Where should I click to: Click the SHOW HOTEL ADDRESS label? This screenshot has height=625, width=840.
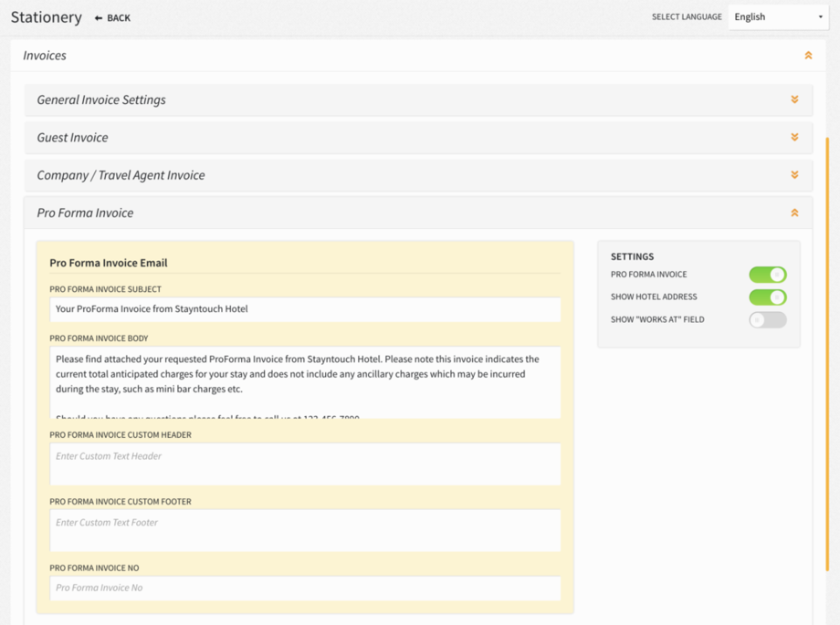pyautogui.click(x=654, y=297)
